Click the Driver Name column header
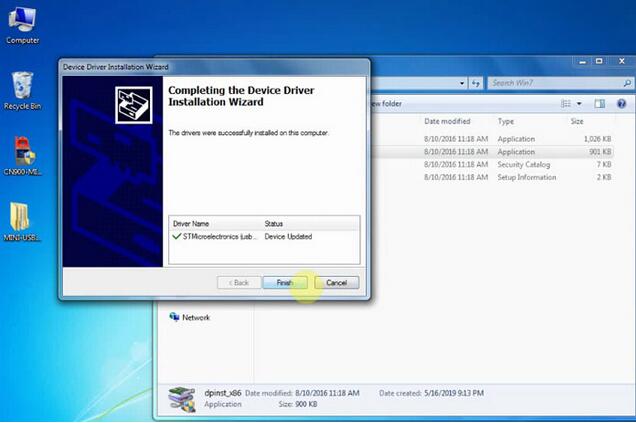636x423 pixels. 191,223
